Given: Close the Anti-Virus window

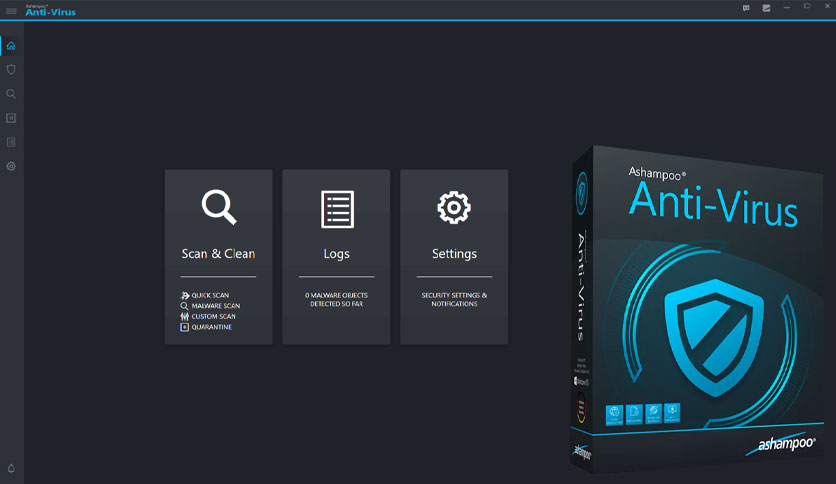Looking at the screenshot, I should point(827,6).
